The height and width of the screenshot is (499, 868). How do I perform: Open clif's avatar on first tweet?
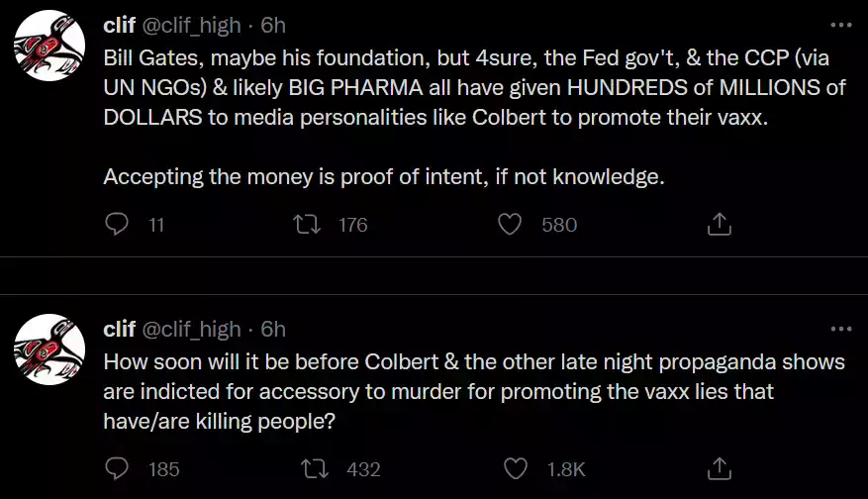coord(48,46)
